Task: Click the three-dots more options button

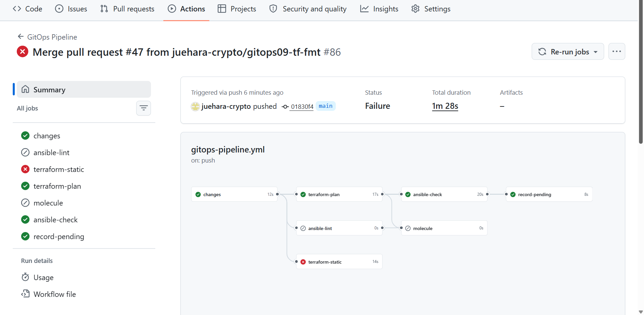Action: tap(616, 51)
